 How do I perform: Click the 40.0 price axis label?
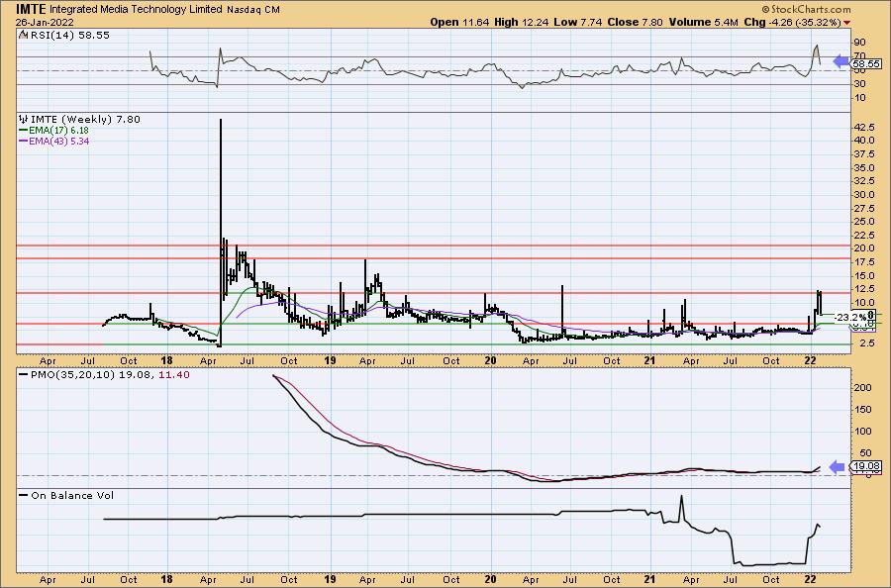point(863,141)
